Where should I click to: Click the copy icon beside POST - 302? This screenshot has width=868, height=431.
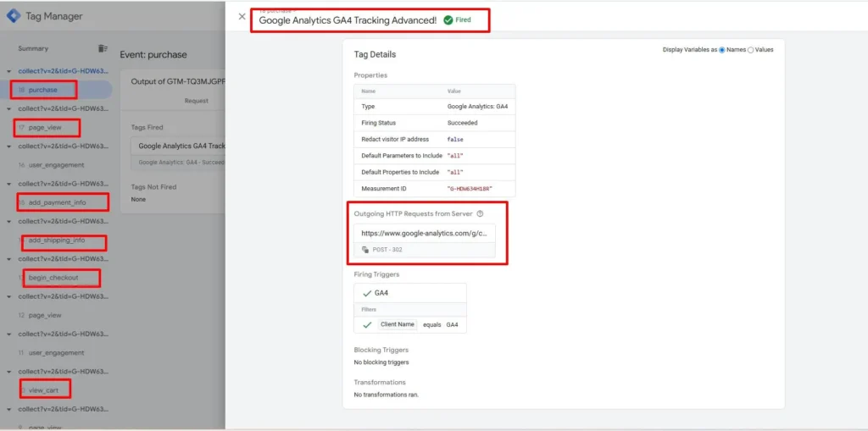365,250
